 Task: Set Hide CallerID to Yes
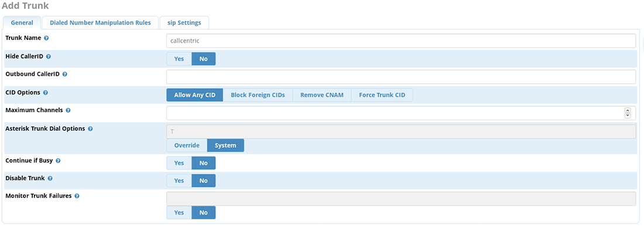(179, 59)
